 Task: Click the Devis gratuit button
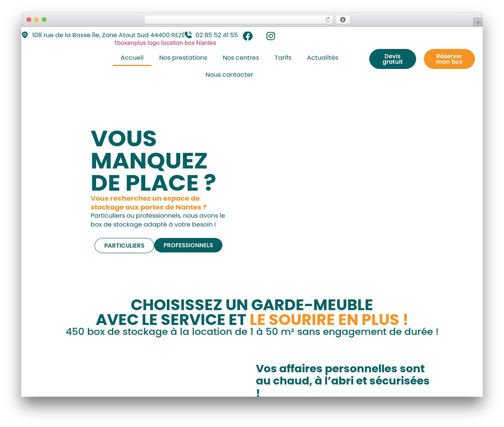click(393, 59)
